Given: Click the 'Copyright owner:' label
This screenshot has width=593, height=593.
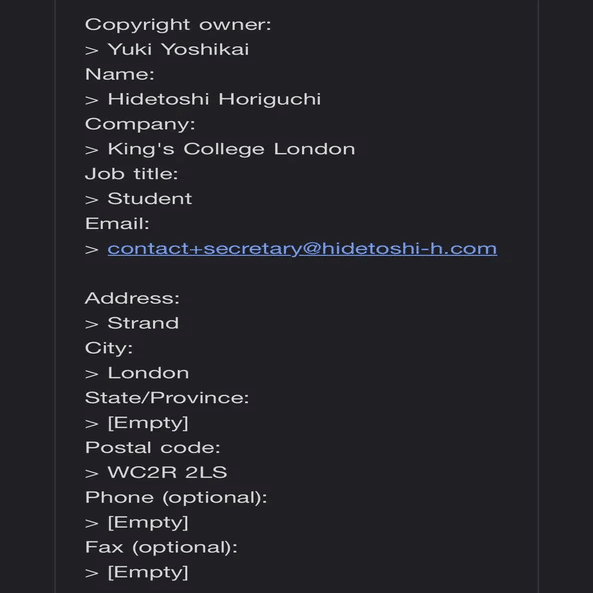Looking at the screenshot, I should pyautogui.click(x=178, y=25).
